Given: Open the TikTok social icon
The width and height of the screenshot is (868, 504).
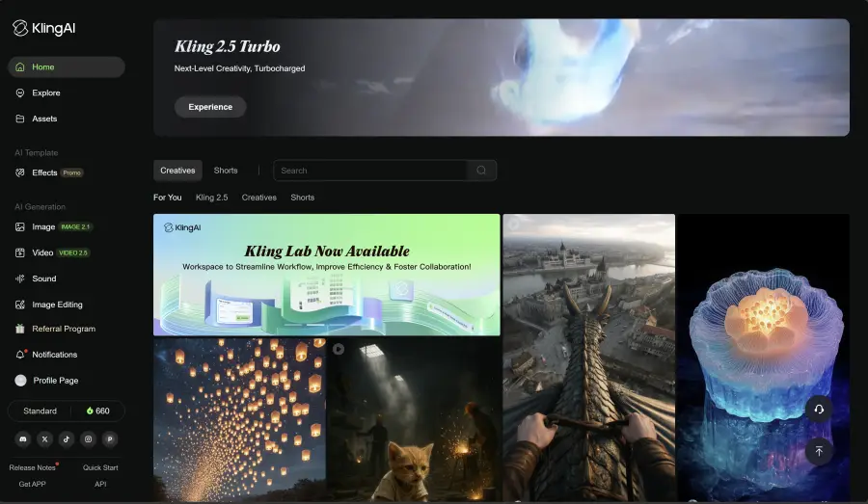Looking at the screenshot, I should point(67,438).
